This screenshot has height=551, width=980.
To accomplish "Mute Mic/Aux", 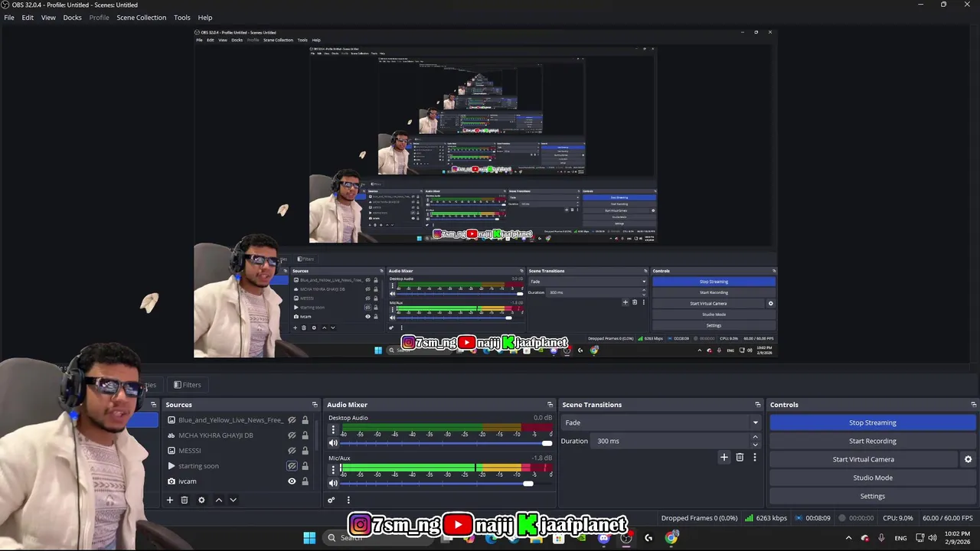I will [x=333, y=483].
